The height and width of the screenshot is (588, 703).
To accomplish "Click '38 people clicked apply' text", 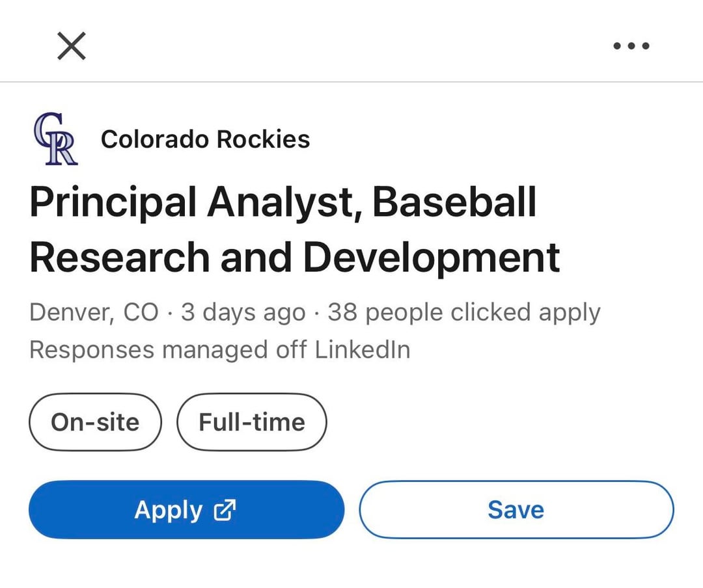I will point(463,312).
